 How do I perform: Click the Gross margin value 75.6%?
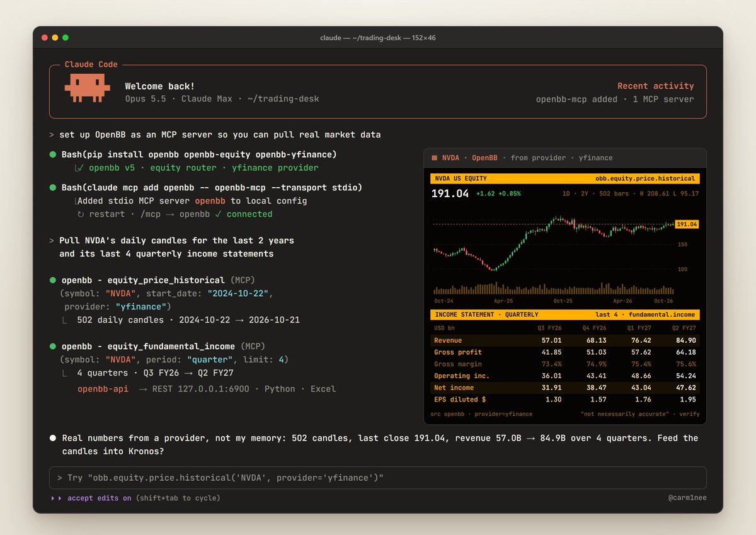[x=685, y=364]
